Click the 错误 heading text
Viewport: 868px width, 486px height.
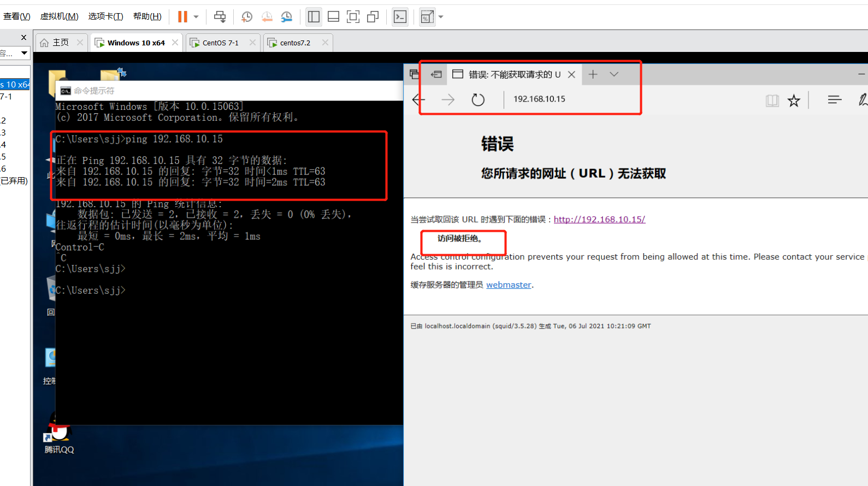coord(497,144)
